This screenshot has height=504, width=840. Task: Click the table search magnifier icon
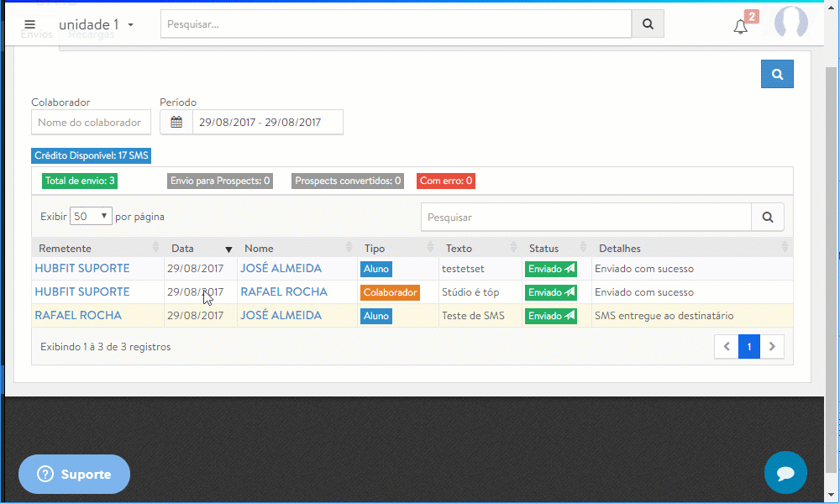[767, 217]
